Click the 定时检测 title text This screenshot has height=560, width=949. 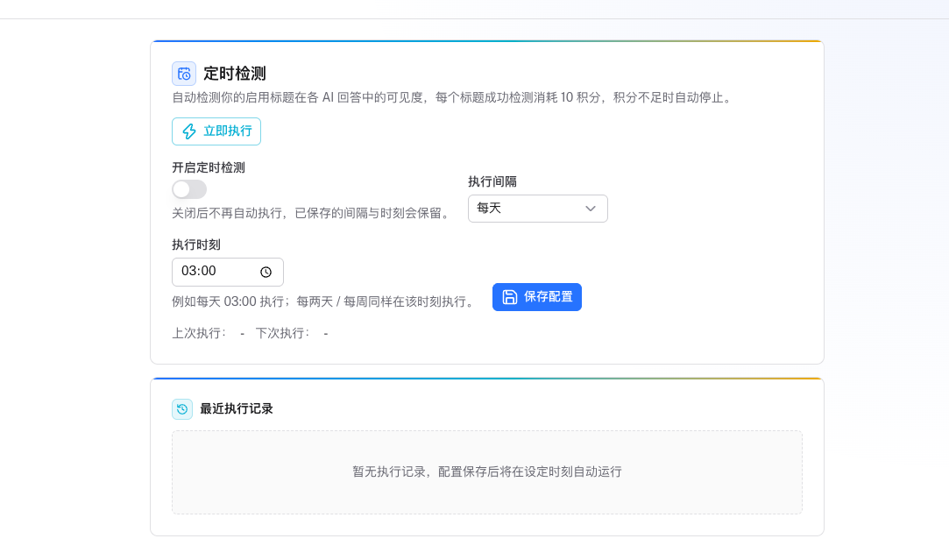point(235,74)
